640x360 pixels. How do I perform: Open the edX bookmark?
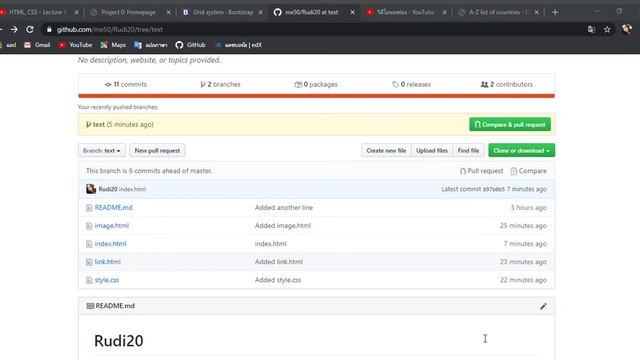tap(239, 45)
